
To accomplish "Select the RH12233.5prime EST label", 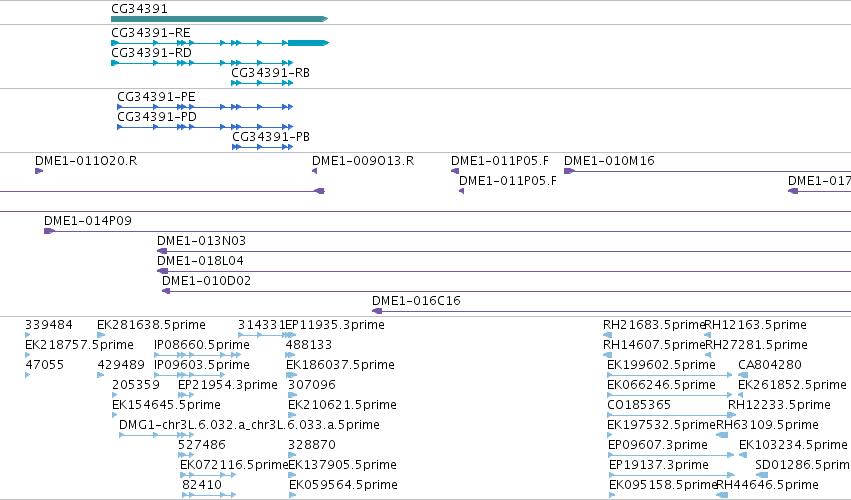I will pos(779,405).
